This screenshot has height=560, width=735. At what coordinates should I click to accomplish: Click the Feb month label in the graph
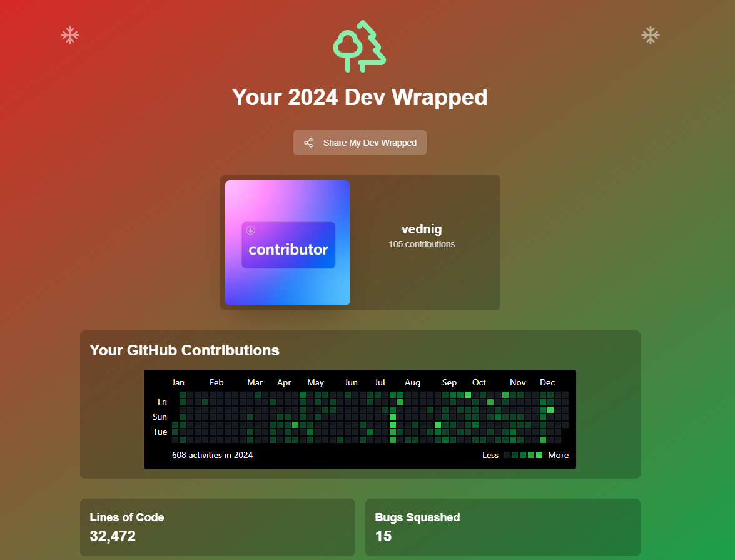[216, 382]
